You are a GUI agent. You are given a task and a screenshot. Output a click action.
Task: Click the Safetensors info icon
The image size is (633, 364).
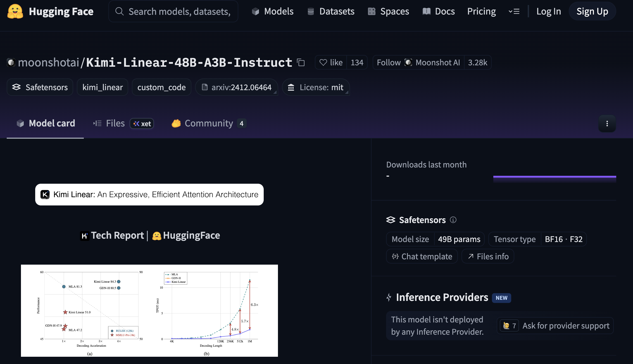pos(453,220)
